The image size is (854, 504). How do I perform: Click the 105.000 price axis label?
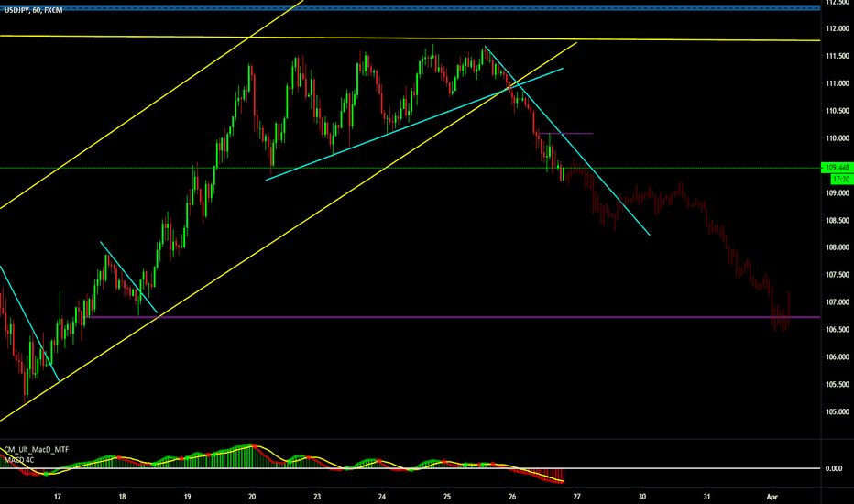[838, 412]
